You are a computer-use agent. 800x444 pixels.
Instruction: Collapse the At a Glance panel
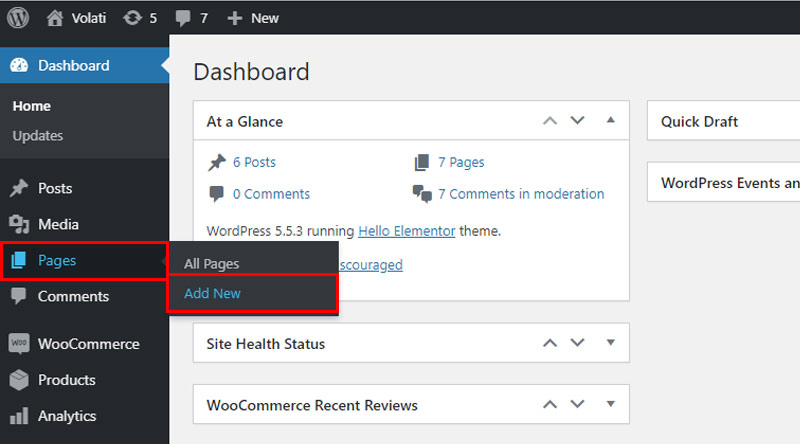tap(610, 120)
